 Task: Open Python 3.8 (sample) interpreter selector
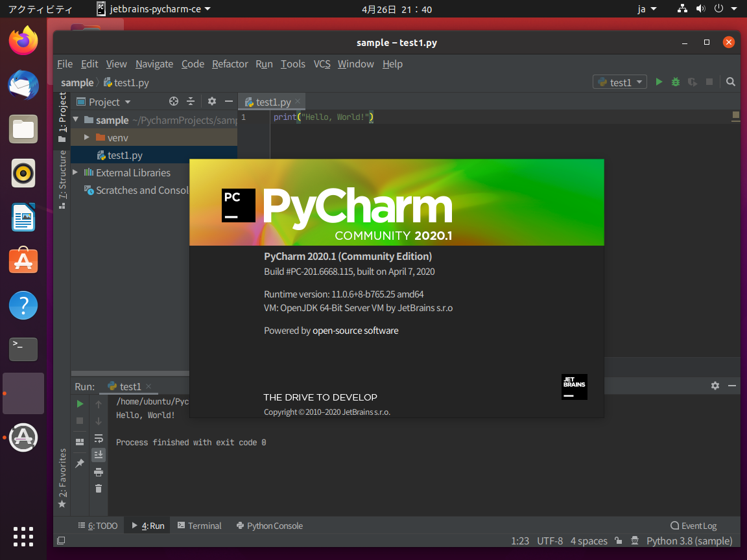click(x=689, y=541)
